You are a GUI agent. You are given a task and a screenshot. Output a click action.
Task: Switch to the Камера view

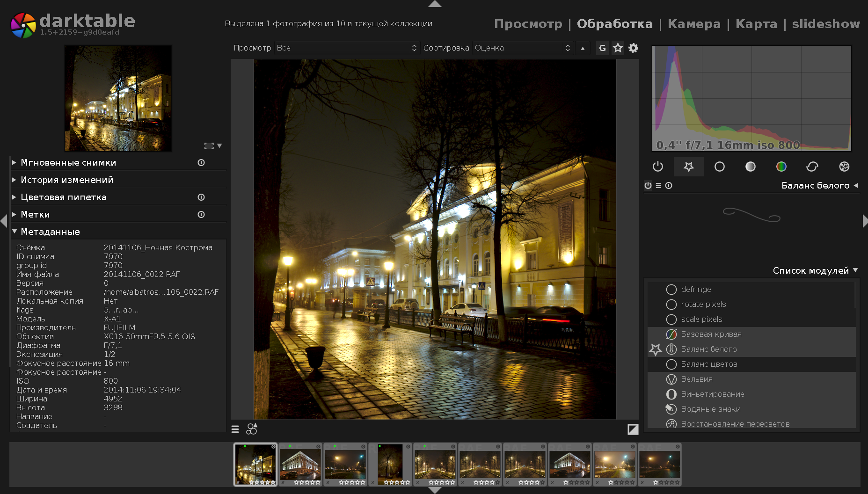coord(694,24)
